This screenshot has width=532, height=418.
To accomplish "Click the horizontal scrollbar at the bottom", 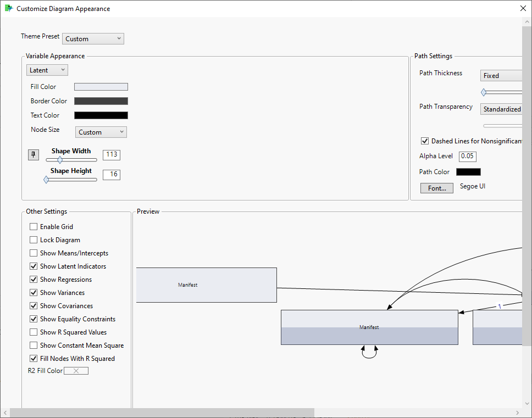I will click(162, 412).
